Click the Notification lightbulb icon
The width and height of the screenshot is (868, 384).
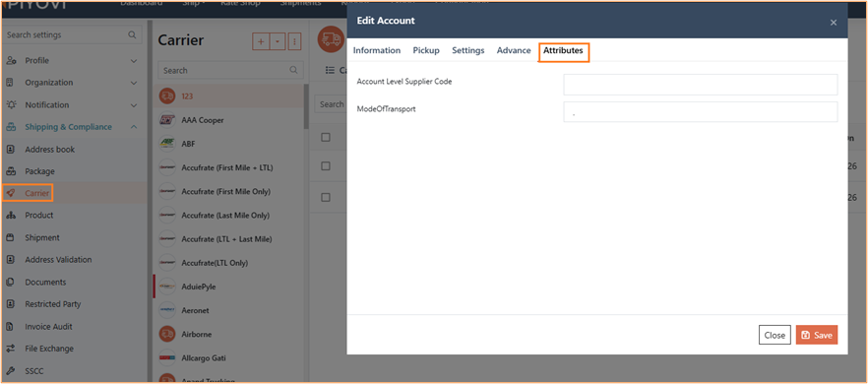(x=11, y=104)
